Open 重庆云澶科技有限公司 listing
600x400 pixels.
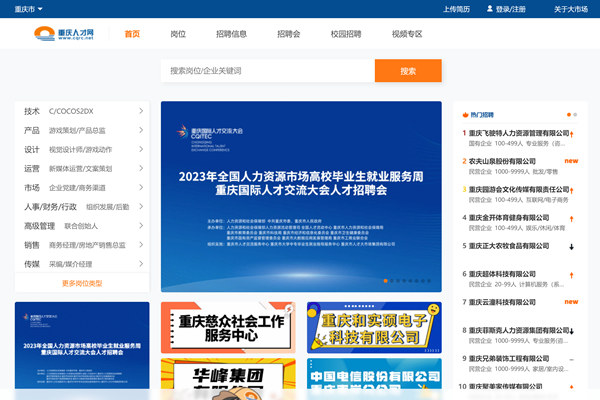click(502, 302)
